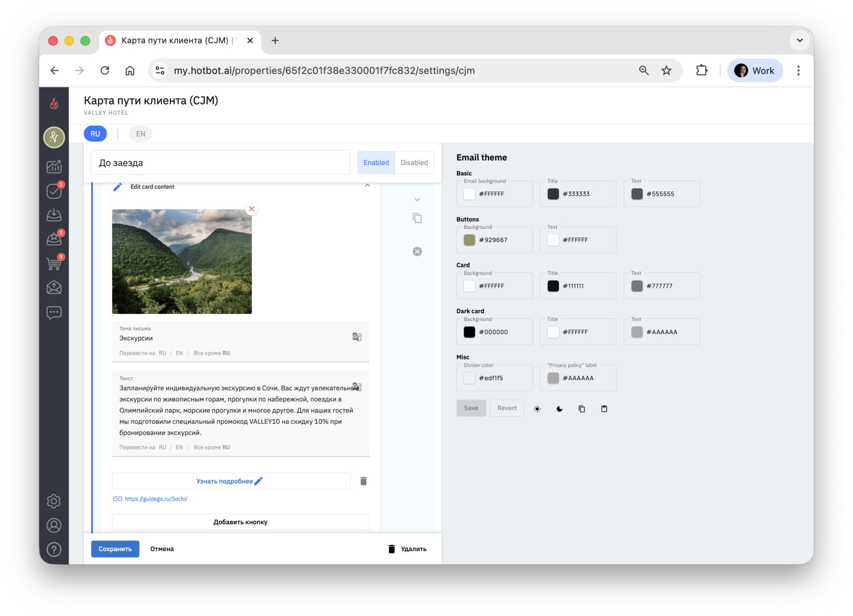Click the Тема письма field with Экскурсии

[241, 341]
